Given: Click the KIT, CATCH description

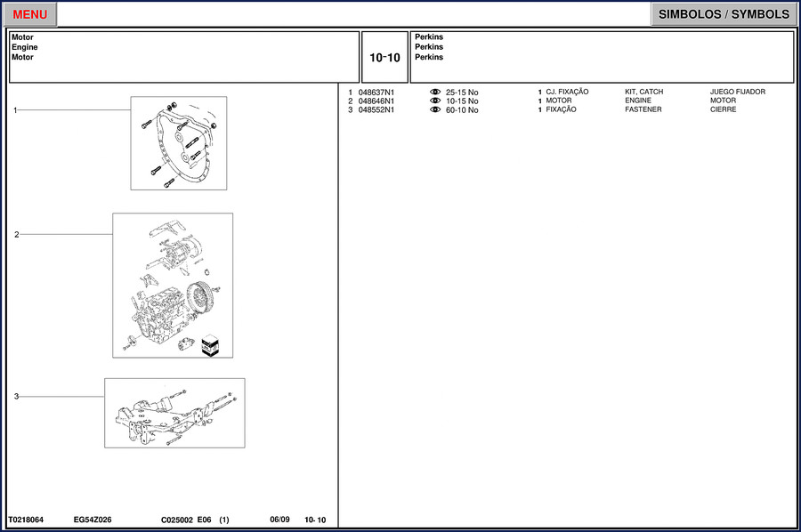Looking at the screenshot, I should [643, 92].
